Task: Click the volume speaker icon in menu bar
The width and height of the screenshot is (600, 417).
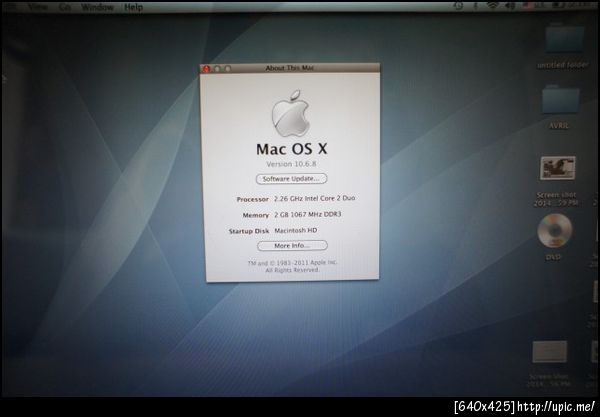Action: tap(511, 6)
